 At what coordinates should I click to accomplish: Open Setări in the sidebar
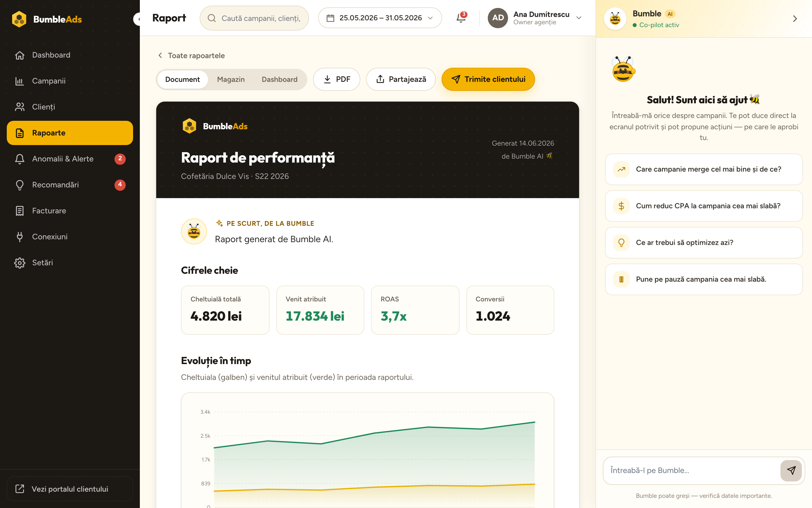click(x=70, y=263)
